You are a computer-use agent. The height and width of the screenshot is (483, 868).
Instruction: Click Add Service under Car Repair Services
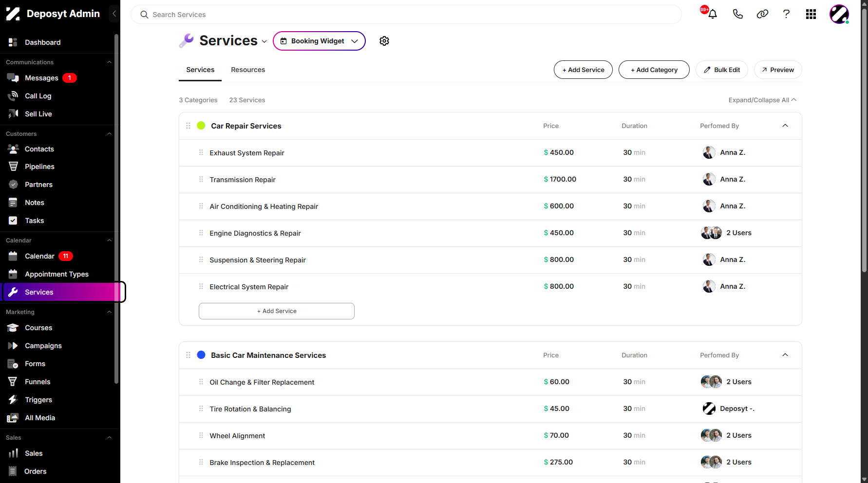[x=277, y=311]
